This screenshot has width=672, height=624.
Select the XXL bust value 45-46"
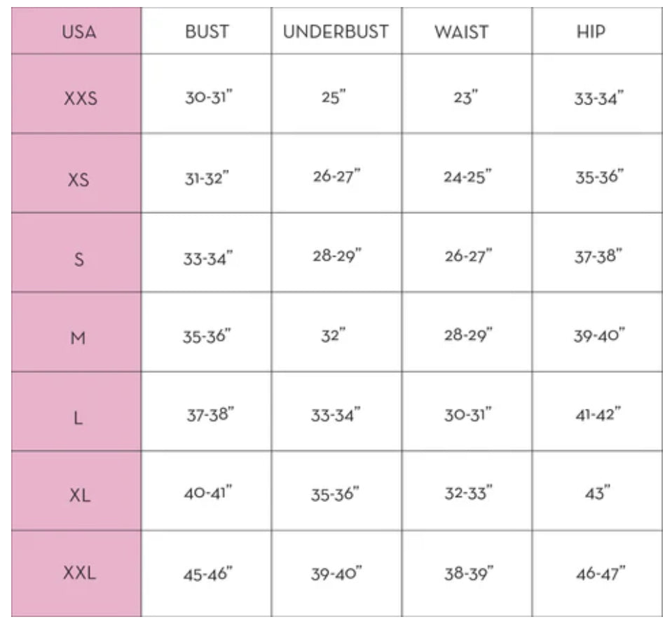(208, 574)
